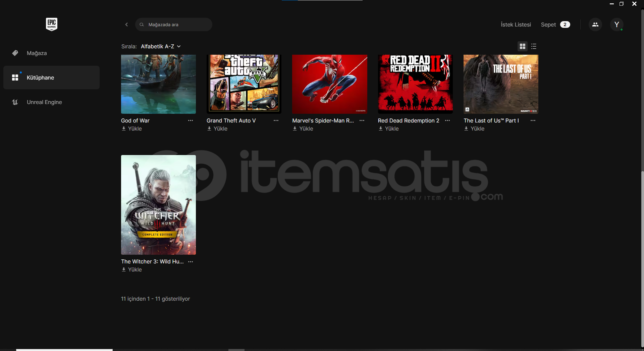Viewport: 644px width, 351px height.
Task: Click Mağaza tag icon in sidebar
Action: coord(15,53)
